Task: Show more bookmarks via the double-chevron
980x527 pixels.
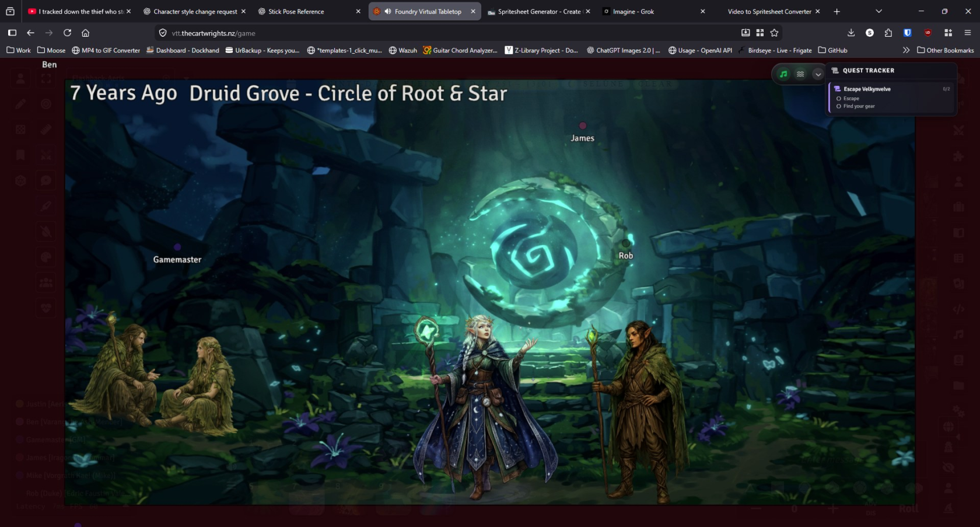Action: point(906,50)
